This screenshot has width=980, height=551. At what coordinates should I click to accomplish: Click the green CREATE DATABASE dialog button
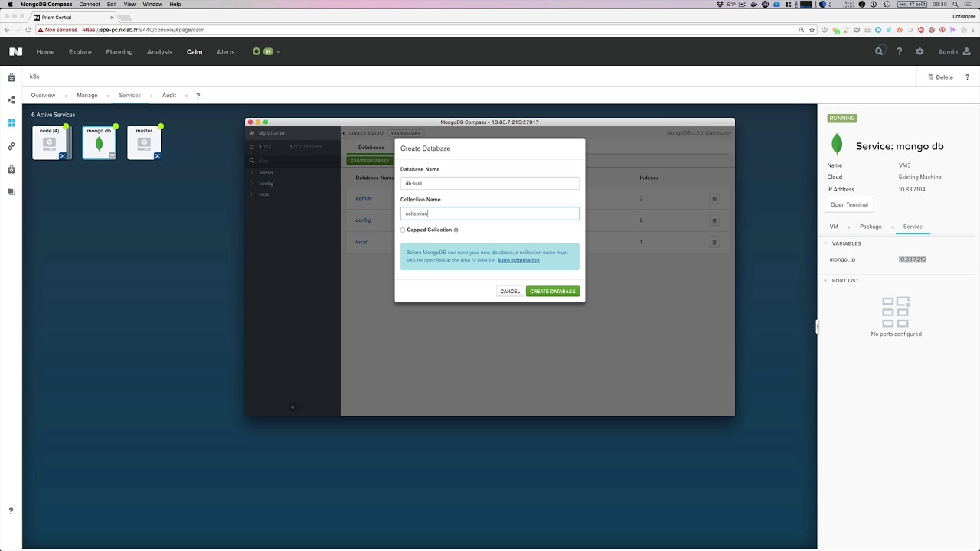coord(552,292)
